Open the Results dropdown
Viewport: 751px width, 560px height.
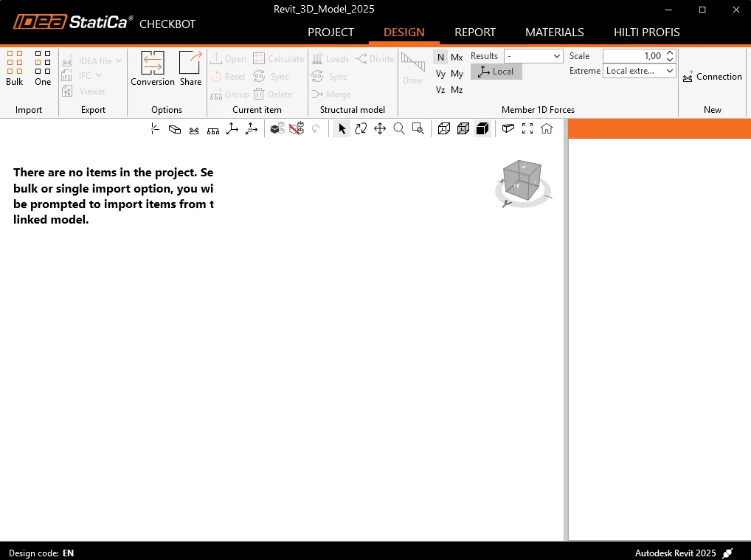(533, 56)
